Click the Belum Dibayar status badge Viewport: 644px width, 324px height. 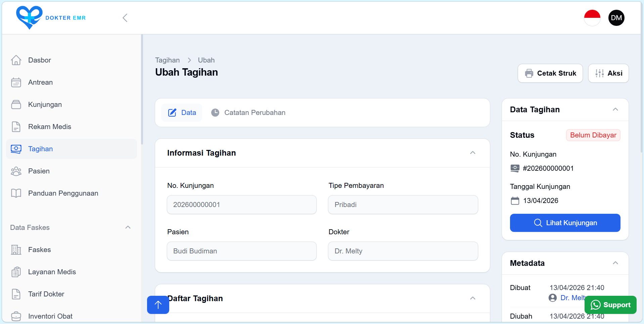tap(593, 135)
